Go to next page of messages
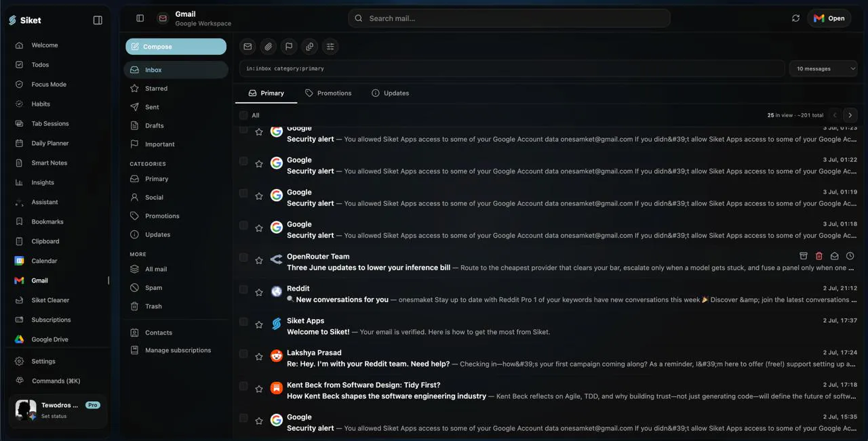The image size is (868, 441). (x=850, y=115)
